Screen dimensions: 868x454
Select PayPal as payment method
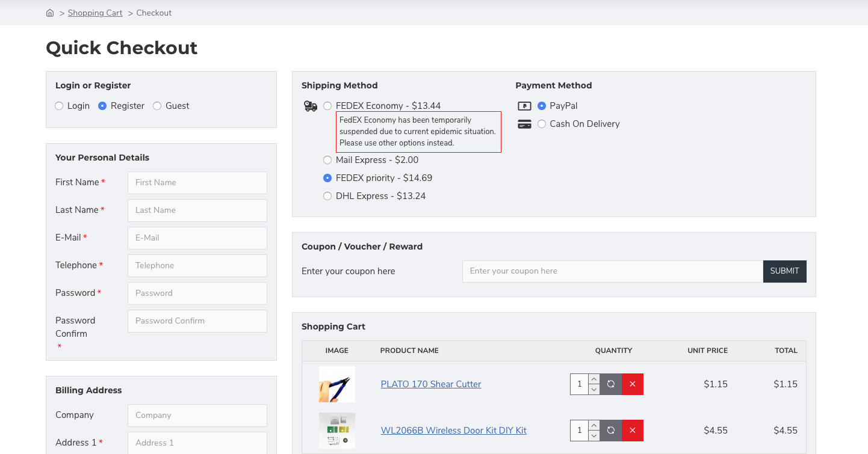[542, 106]
